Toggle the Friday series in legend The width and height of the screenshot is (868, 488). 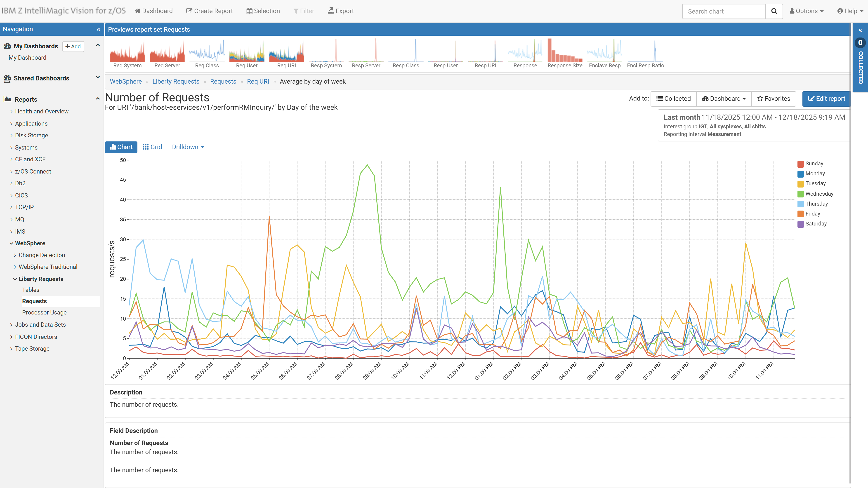pyautogui.click(x=809, y=214)
